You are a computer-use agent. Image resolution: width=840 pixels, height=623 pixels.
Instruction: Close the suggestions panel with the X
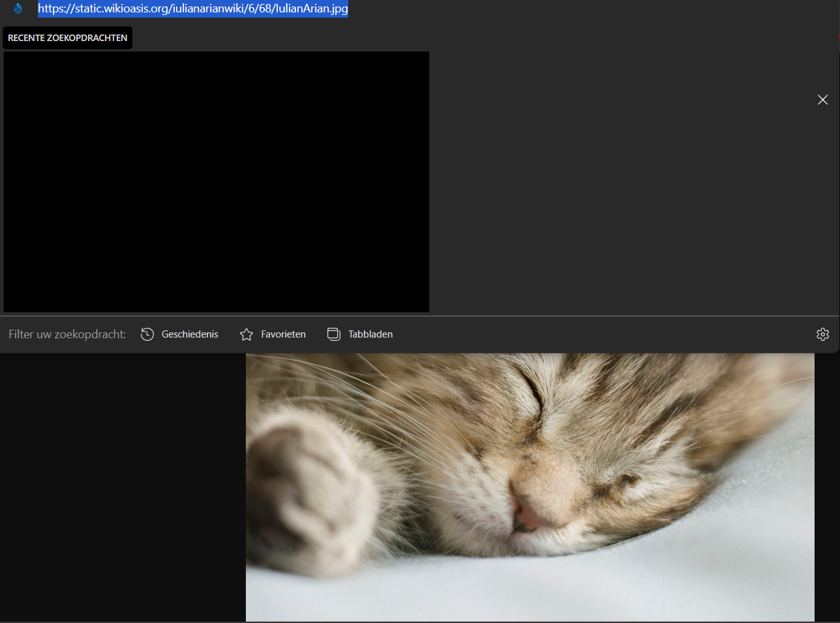822,100
